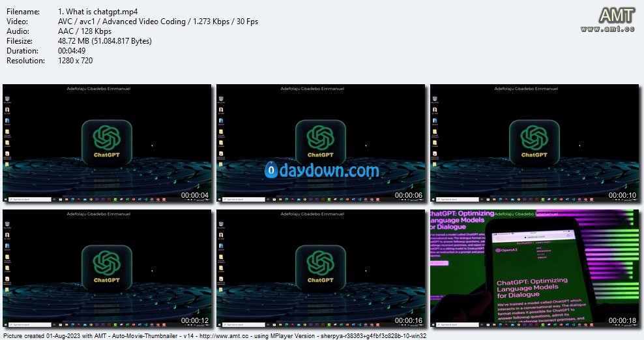Image resolution: width=644 pixels, height=340 pixels.
Task: Open the video frame stamped 00:00:10
Action: (x=534, y=143)
